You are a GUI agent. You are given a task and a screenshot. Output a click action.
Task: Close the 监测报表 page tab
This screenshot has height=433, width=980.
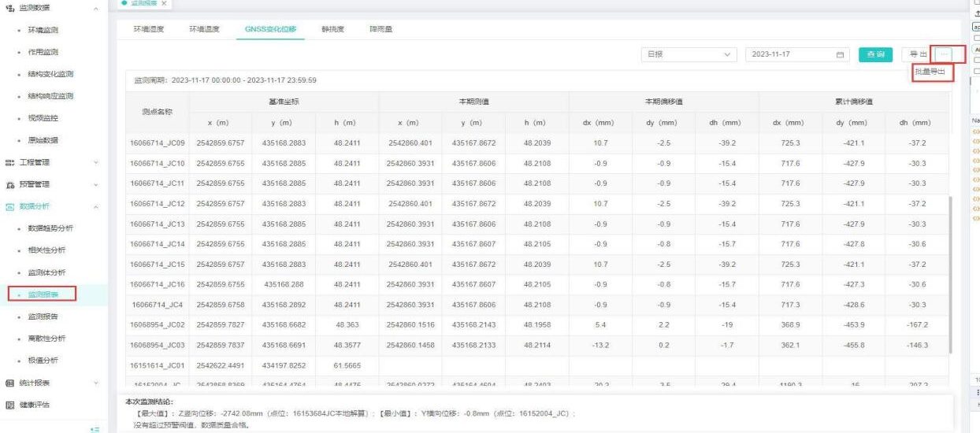163,4
